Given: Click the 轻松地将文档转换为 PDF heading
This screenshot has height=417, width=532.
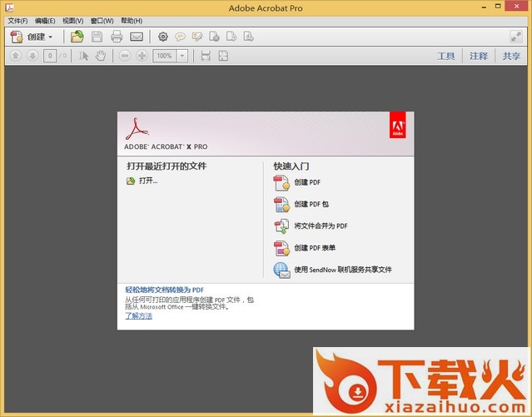Looking at the screenshot, I should point(165,290).
